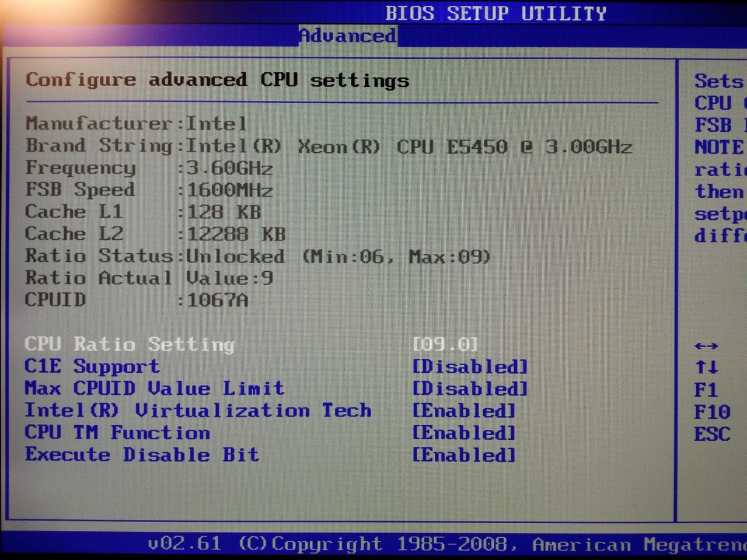Click the F1 help key hint
Image resolution: width=747 pixels, height=560 pixels.
(706, 389)
